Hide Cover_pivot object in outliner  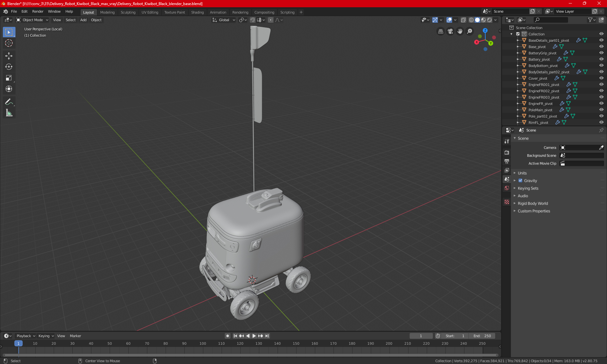click(601, 78)
